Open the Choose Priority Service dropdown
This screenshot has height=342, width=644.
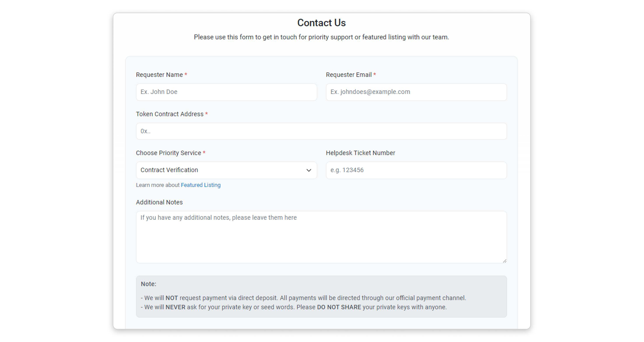tap(220, 170)
